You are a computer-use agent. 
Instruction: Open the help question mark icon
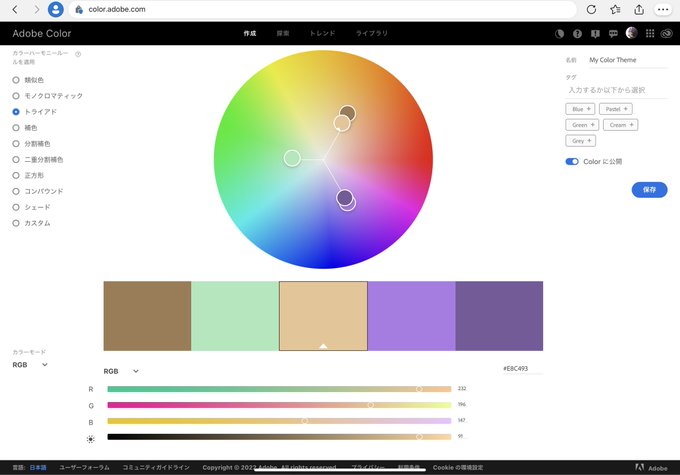pos(577,33)
